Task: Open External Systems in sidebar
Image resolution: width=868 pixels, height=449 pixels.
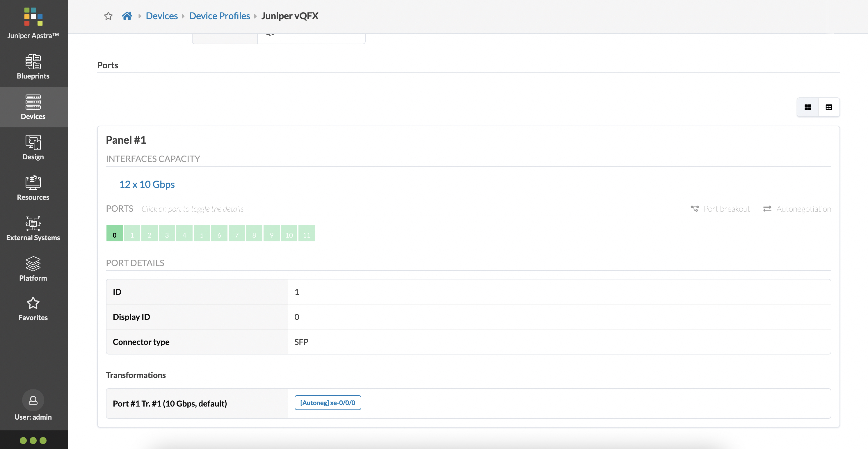Action: coord(33,228)
